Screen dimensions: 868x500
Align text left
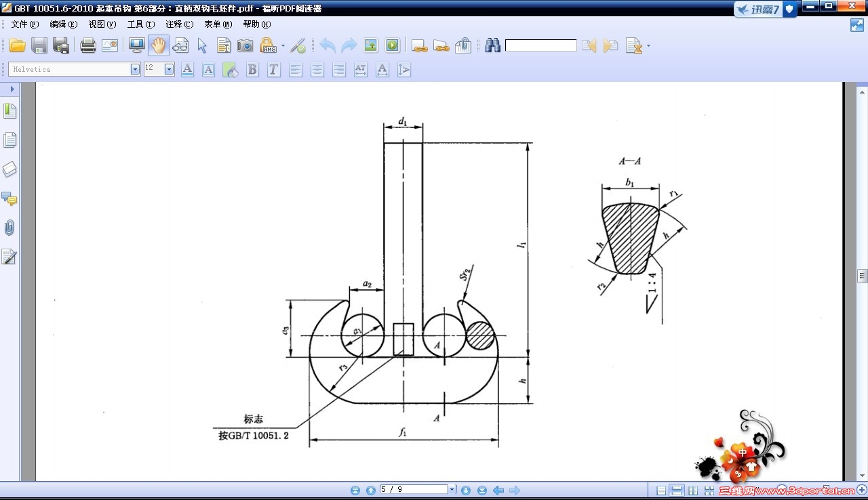(296, 69)
